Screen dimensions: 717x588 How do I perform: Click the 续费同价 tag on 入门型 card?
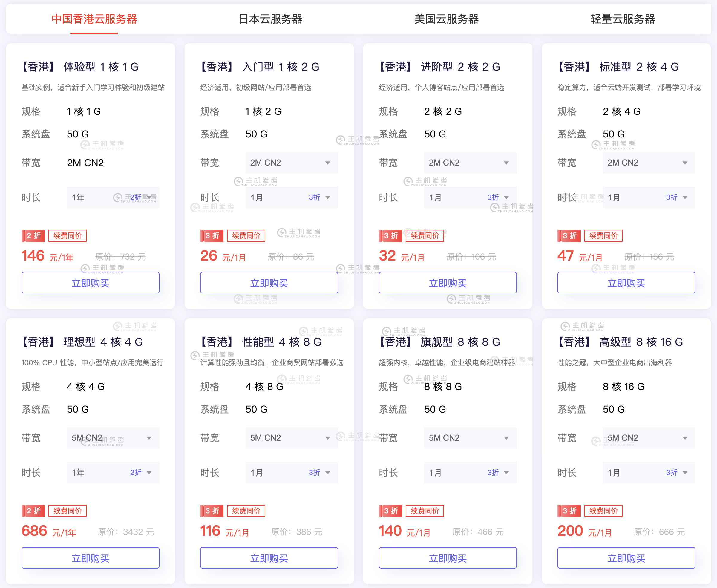click(x=246, y=236)
